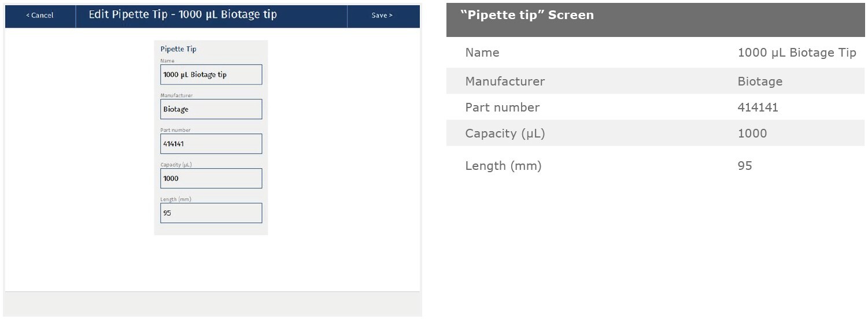This screenshot has height=323, width=868.
Task: Click the Part number label in table
Action: [x=502, y=107]
